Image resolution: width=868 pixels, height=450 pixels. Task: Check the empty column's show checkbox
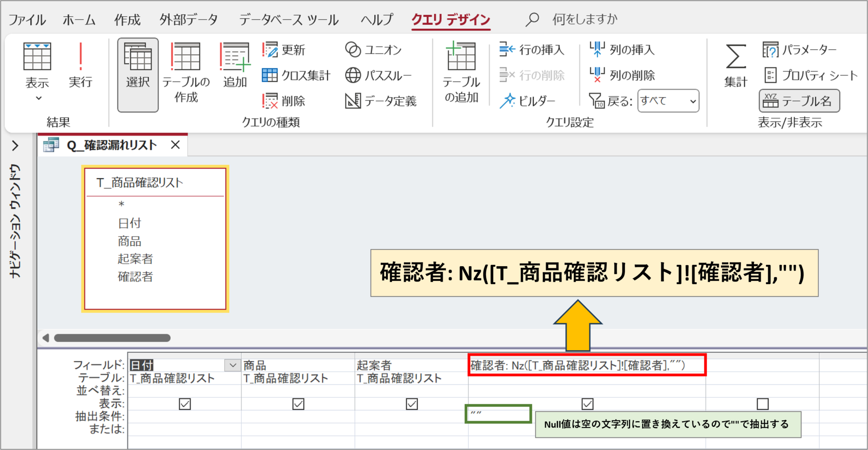click(x=763, y=404)
